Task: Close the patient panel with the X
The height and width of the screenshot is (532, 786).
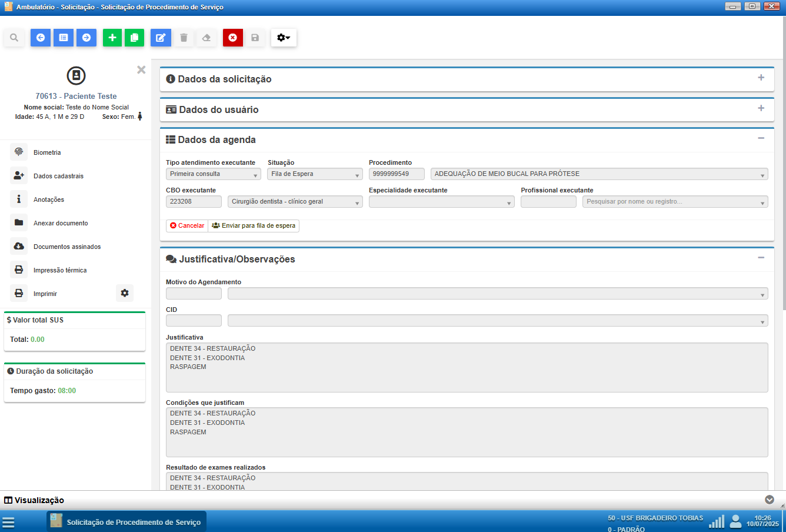Action: 141,69
